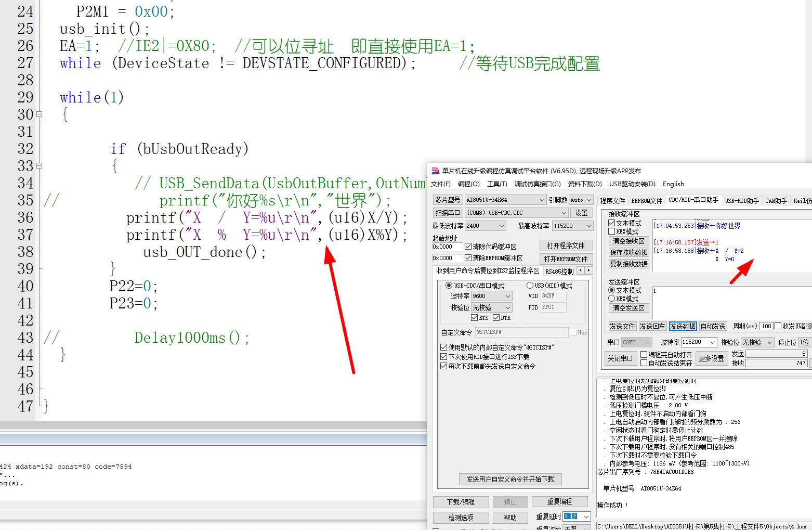Open 最高波特率 115200 dropdown

pyautogui.click(x=572, y=226)
